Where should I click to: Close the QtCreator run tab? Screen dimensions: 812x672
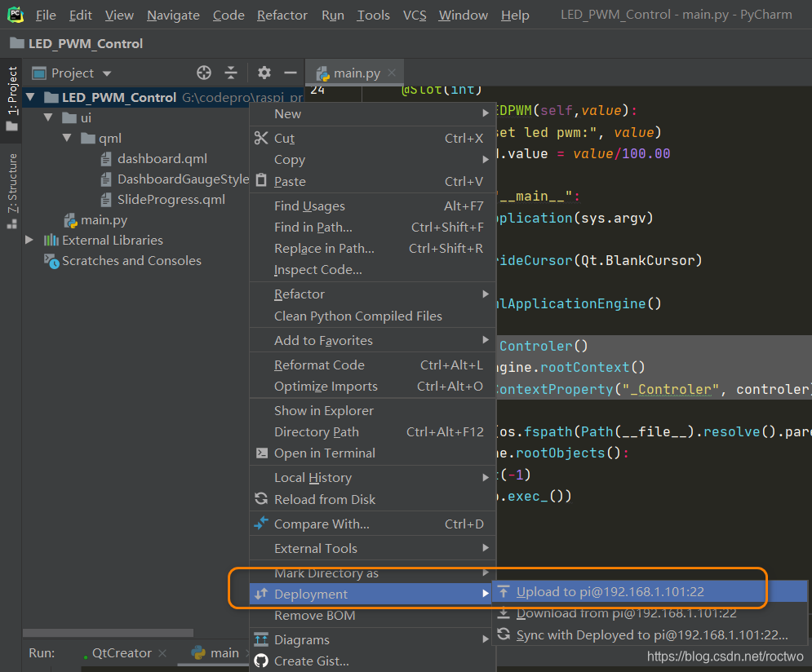(x=162, y=653)
